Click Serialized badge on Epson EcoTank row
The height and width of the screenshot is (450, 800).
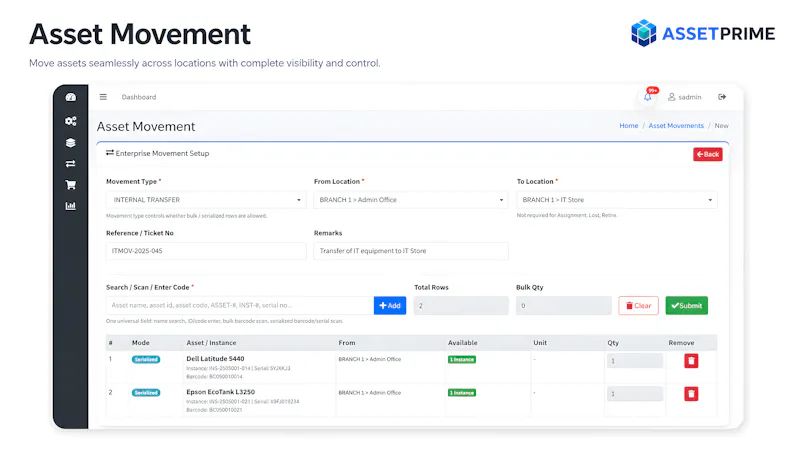pos(146,393)
